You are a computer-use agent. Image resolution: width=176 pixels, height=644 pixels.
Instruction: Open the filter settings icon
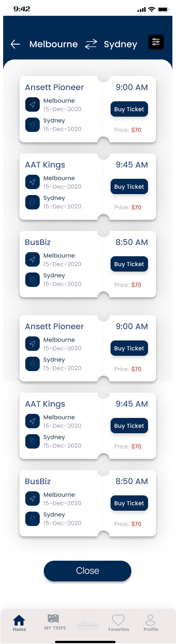(156, 42)
